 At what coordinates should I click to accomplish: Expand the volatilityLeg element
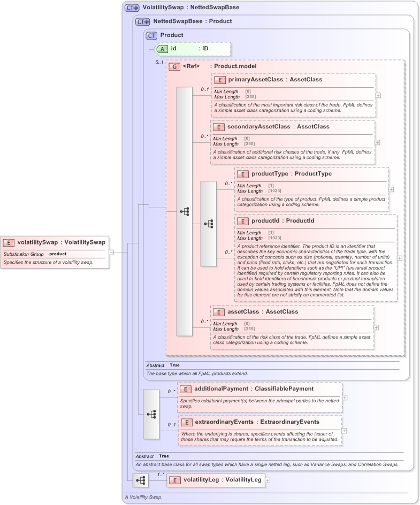(x=268, y=480)
